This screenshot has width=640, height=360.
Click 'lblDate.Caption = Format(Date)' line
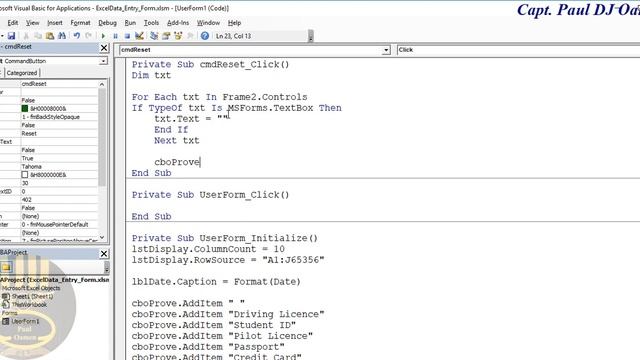point(216,282)
